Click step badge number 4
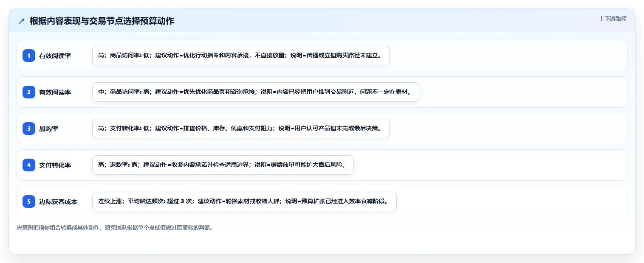The image size is (644, 263). click(x=29, y=165)
